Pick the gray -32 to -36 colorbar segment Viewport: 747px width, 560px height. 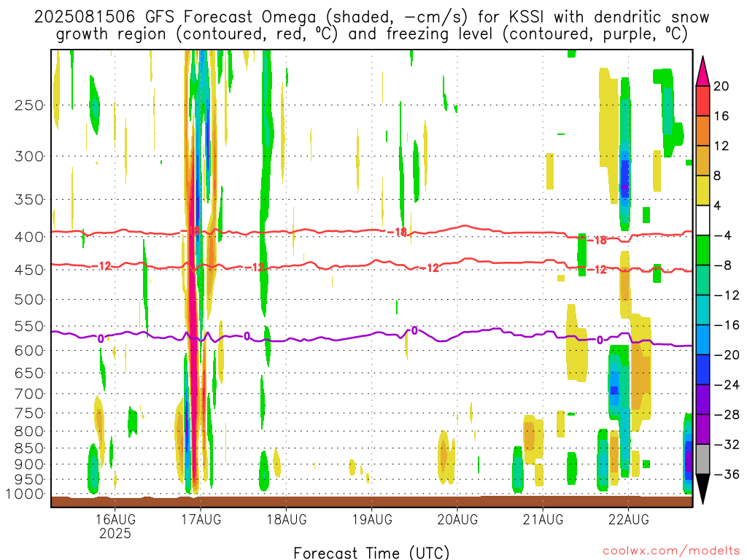tap(703, 459)
